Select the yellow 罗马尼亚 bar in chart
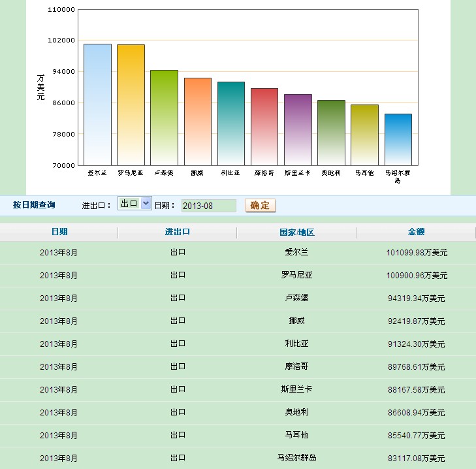 tap(131, 105)
